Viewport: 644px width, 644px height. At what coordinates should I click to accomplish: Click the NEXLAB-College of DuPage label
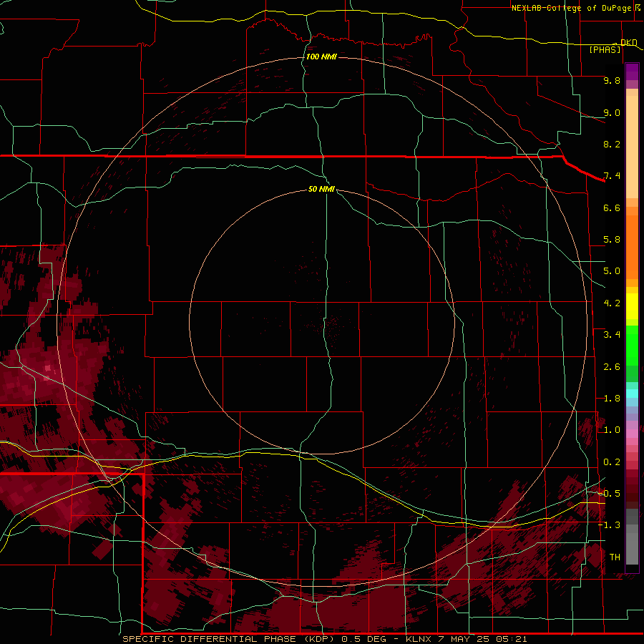[575, 8]
